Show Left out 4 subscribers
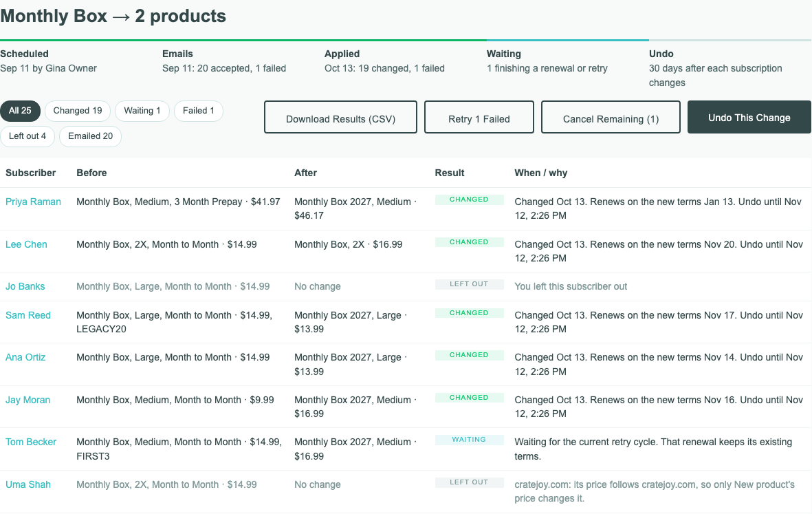 point(27,136)
